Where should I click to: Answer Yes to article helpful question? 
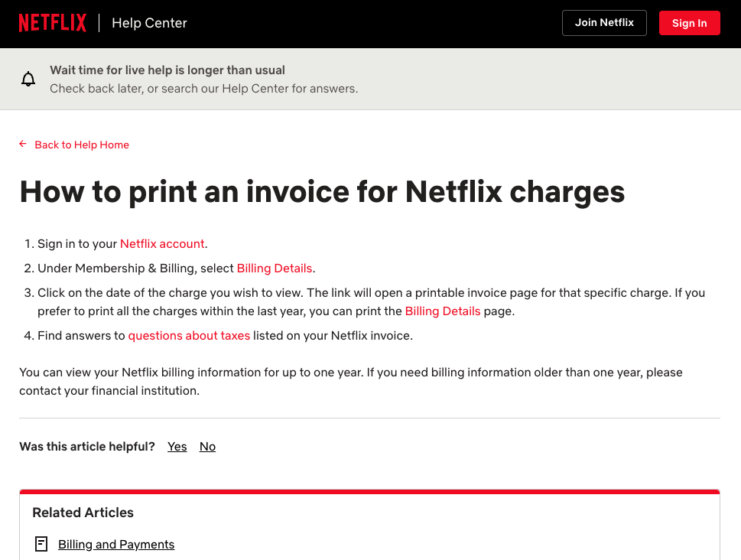coord(177,447)
